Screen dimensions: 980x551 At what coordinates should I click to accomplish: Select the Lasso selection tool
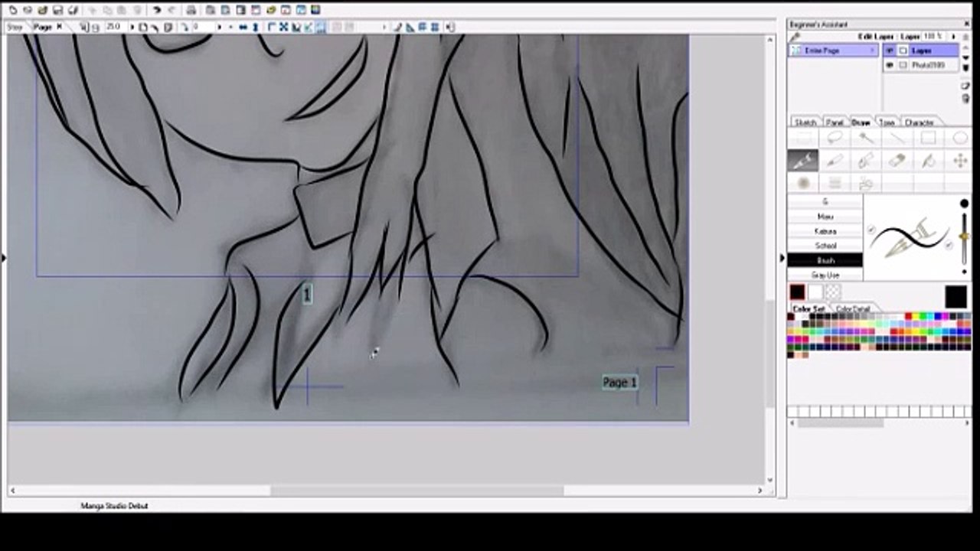(835, 138)
